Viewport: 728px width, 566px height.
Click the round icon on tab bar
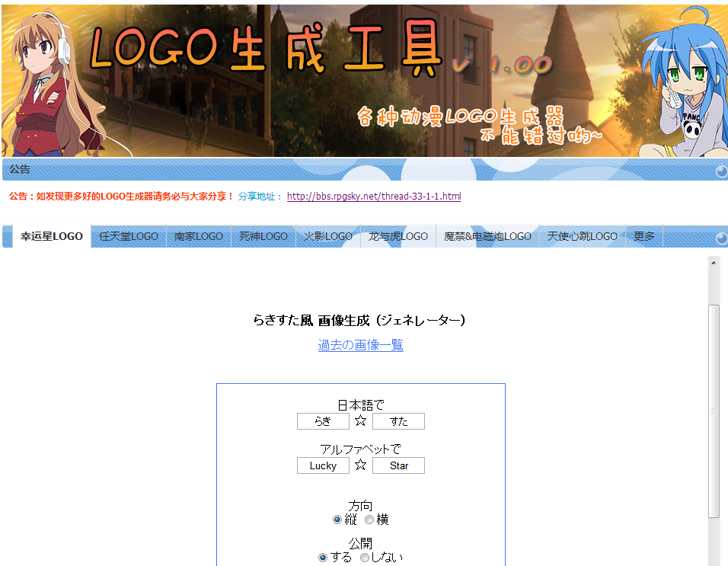(721, 238)
